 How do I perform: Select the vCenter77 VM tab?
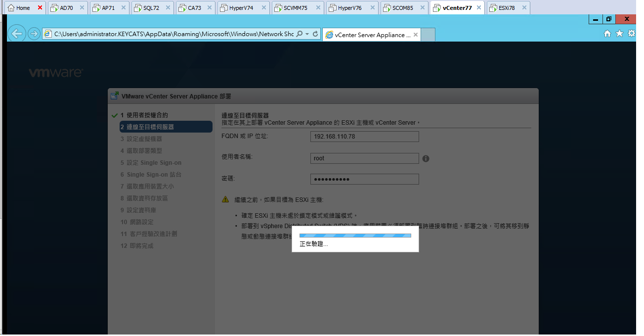[x=457, y=8]
